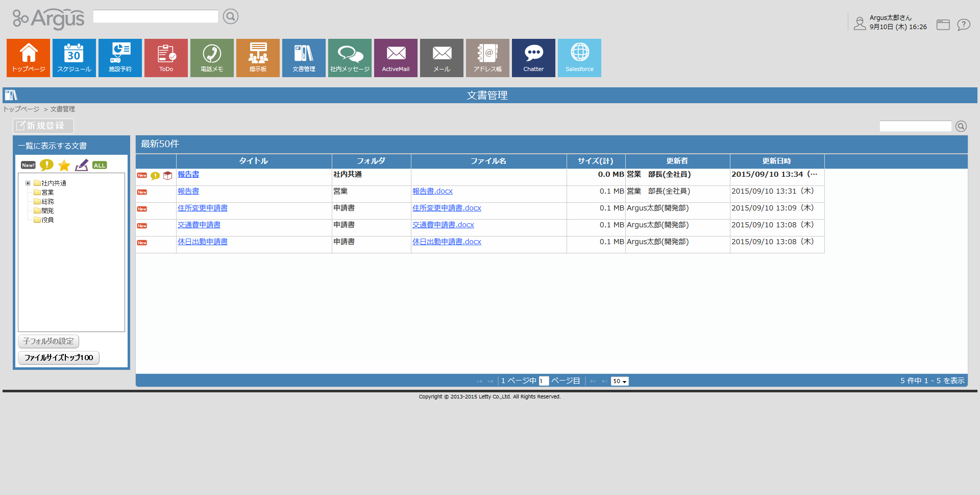The width and height of the screenshot is (980, 495).
Task: Open the トップページ home tile
Action: 29,58
